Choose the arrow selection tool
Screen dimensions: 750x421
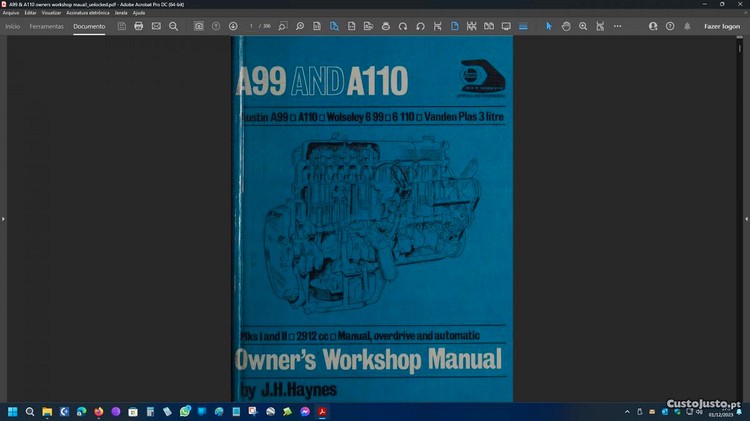pyautogui.click(x=548, y=26)
